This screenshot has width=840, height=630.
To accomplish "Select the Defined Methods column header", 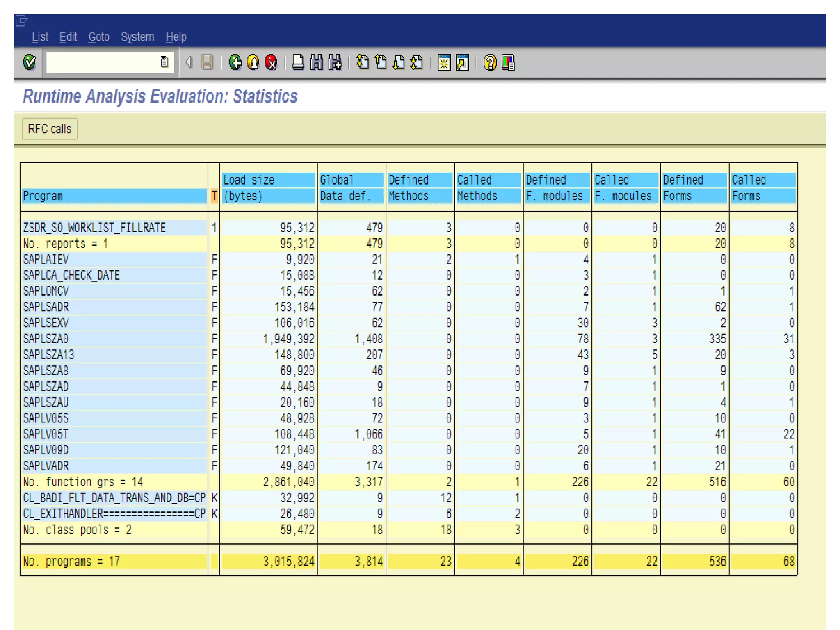I will tap(420, 188).
